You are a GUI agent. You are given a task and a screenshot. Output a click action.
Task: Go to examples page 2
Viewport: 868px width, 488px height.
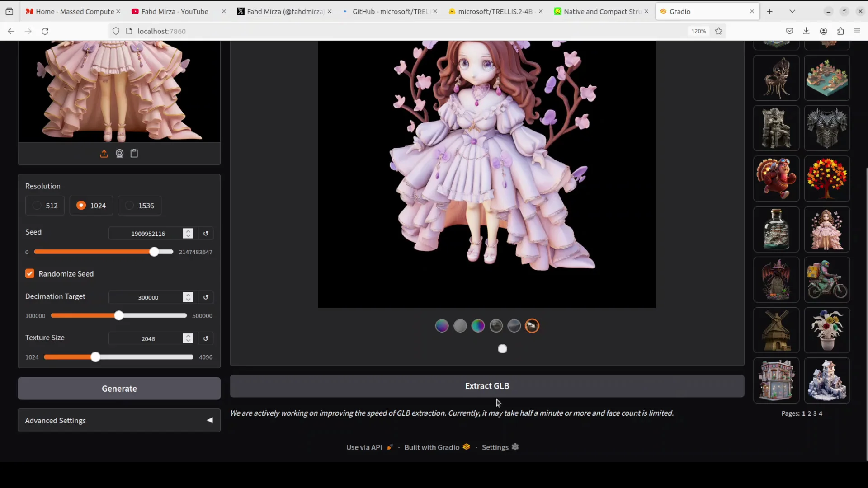click(809, 413)
